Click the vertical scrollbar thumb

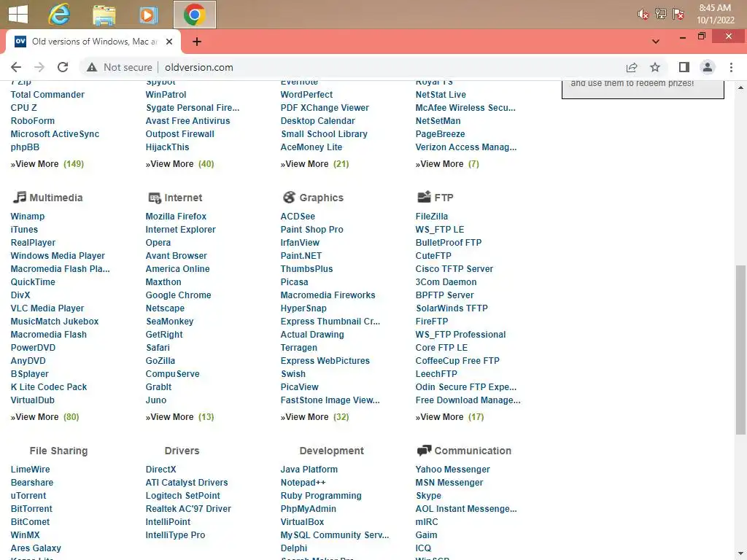pos(741,350)
